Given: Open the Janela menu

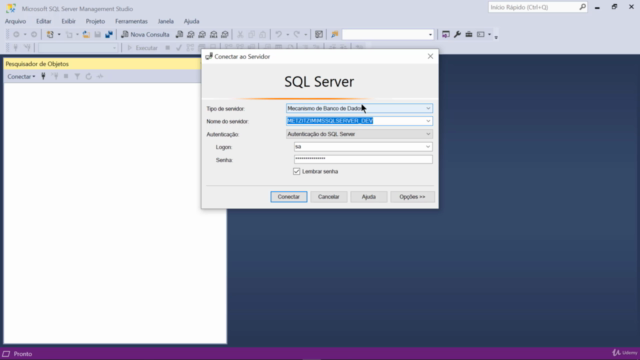Looking at the screenshot, I should [x=165, y=21].
